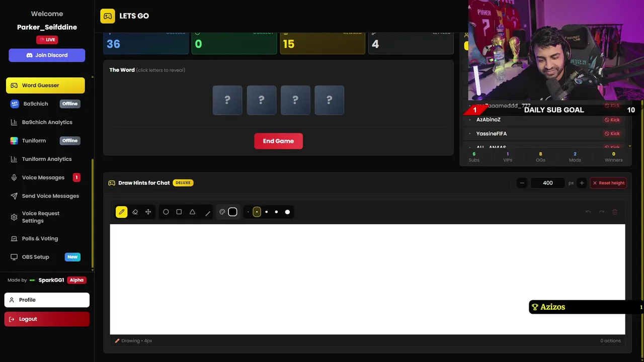Click the LETS GO gamepad header icon

point(108,16)
